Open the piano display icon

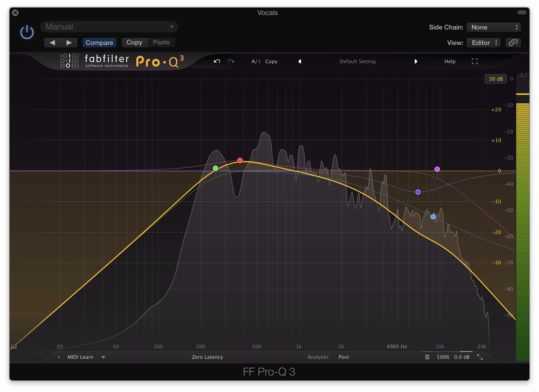tap(14, 347)
